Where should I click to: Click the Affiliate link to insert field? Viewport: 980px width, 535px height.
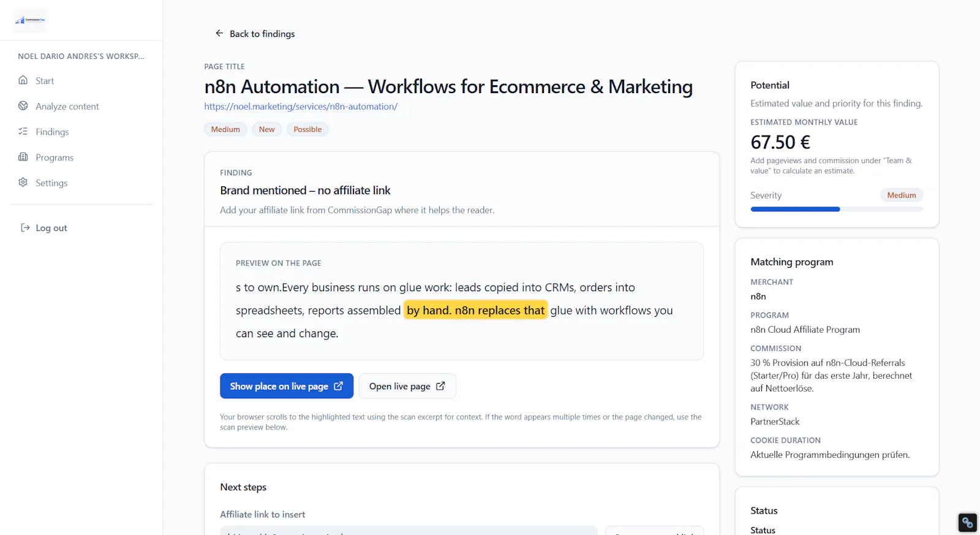click(409, 531)
